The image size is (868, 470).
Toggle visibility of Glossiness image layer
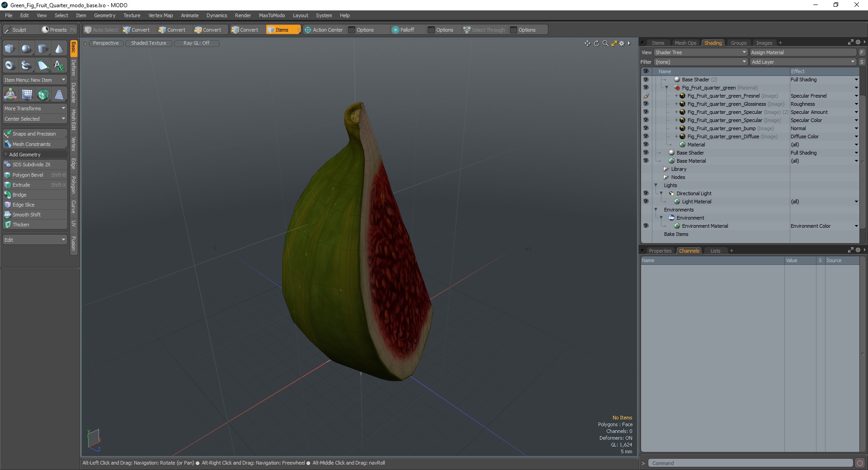pos(646,104)
